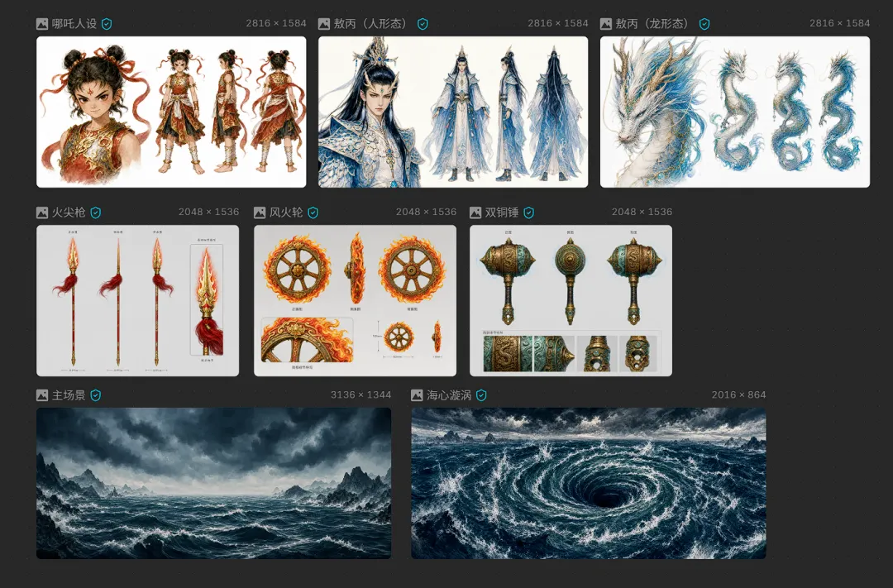893x588 pixels.
Task: Click verified shield icon next to 火尖枪
Action: (x=96, y=213)
